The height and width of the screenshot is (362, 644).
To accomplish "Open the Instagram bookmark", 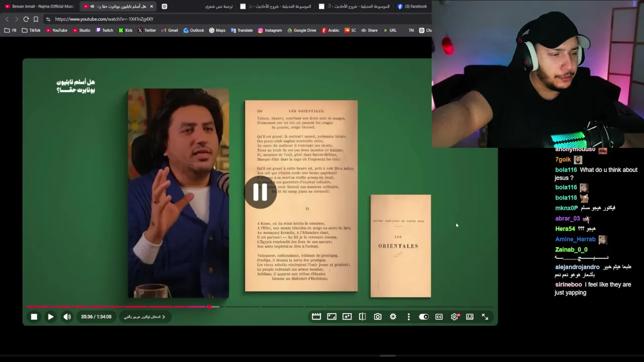I will pos(270,30).
